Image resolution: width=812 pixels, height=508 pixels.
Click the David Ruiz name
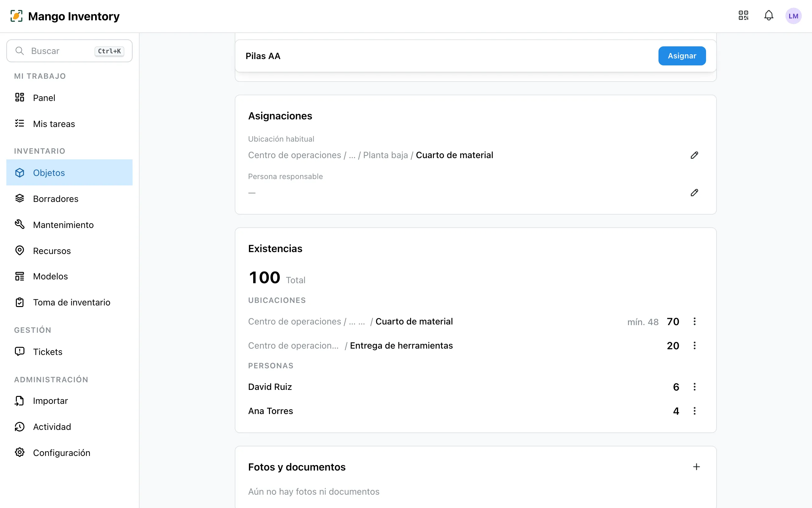point(270,387)
